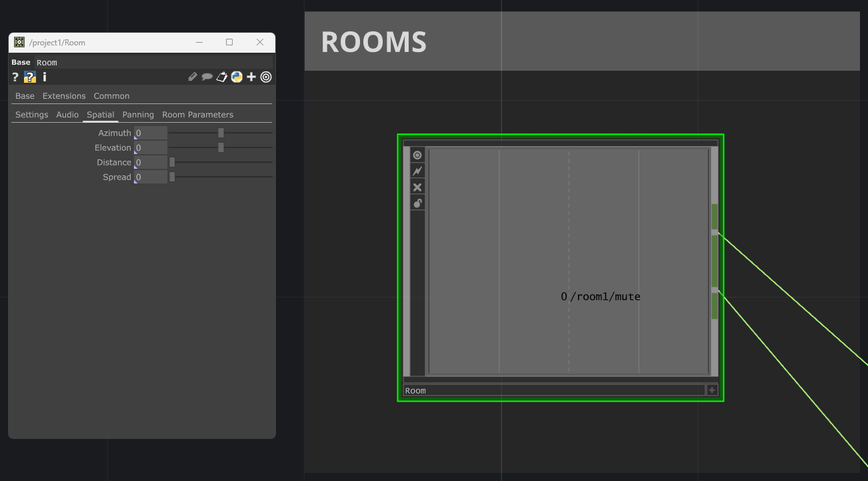868x481 pixels.
Task: Toggle the lock flag on Room node
Action: pyautogui.click(x=417, y=203)
